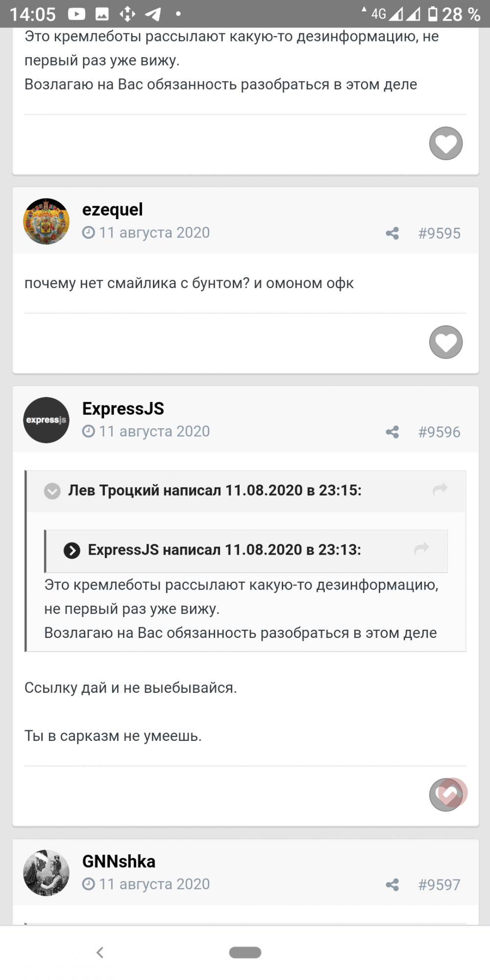Like ezequel's post about смайлик
The height and width of the screenshot is (980, 490).
pos(446,342)
